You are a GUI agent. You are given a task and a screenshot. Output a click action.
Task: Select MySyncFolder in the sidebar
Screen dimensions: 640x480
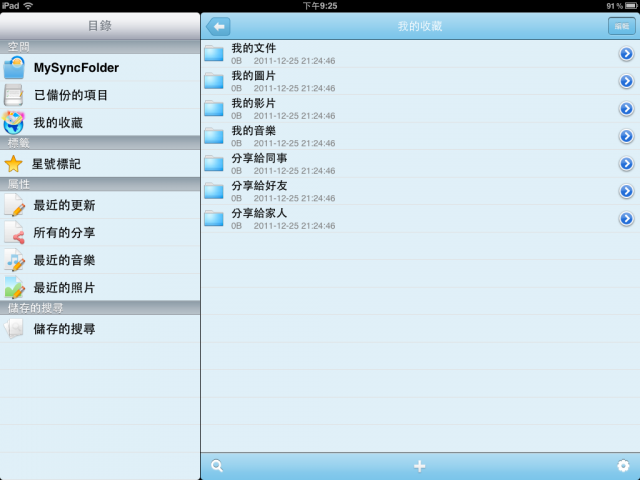[100, 67]
